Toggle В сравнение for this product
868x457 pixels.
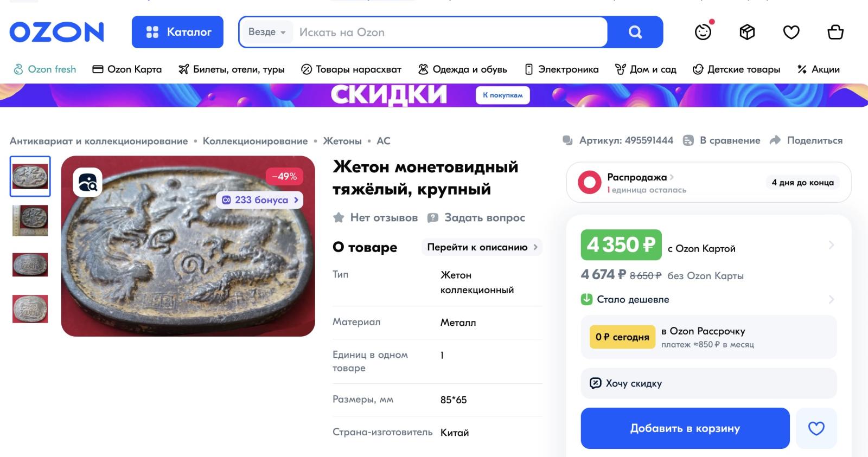point(722,140)
